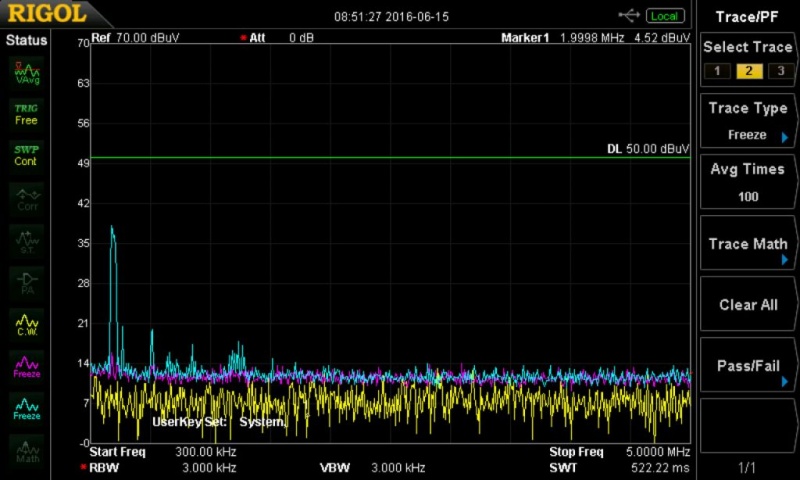Click the dimmed Corr correction status icon
This screenshot has width=800, height=480.
tap(27, 198)
